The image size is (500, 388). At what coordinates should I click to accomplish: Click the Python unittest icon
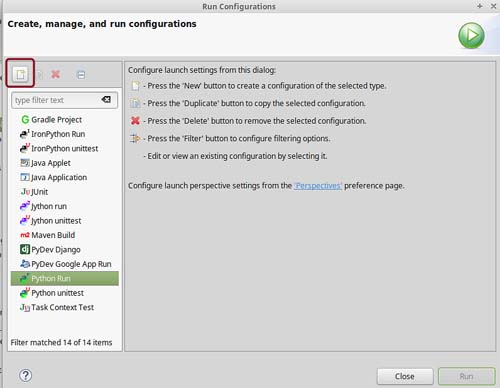[25, 292]
